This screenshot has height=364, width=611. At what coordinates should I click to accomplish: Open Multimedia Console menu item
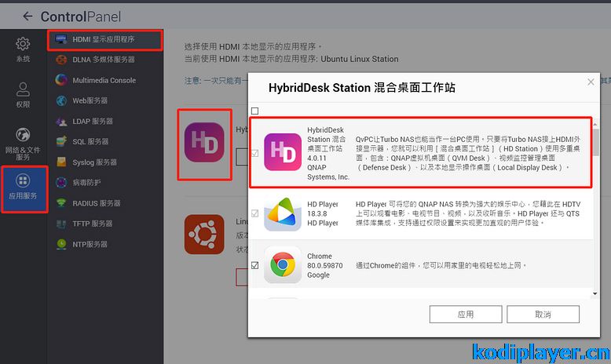104,80
